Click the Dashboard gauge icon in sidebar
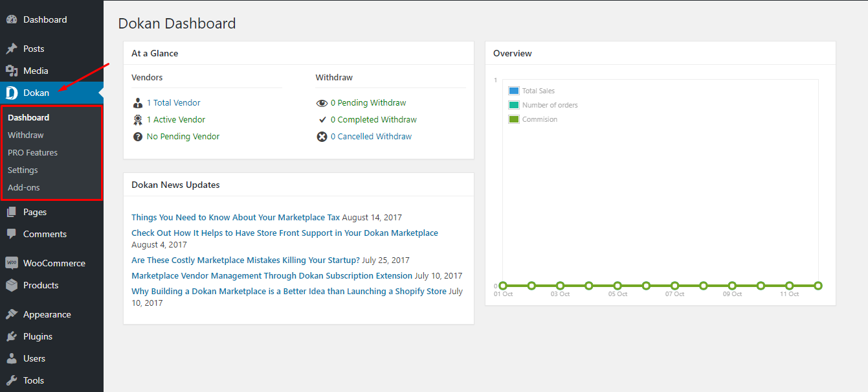Screen dimensions: 868x392 12,19
